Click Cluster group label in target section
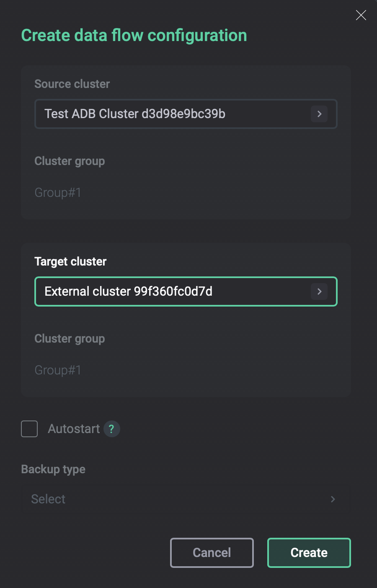 pyautogui.click(x=70, y=339)
